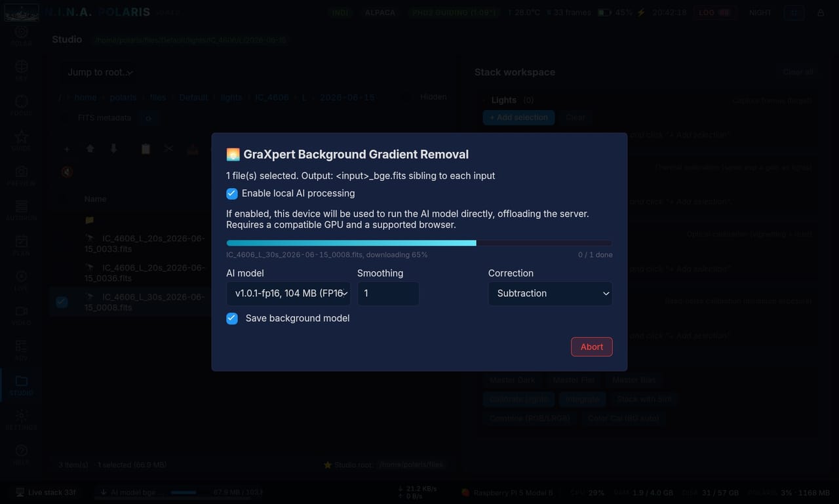Viewport: 839px width, 504px height.
Task: Click the files breadcrumb segment
Action: click(158, 97)
